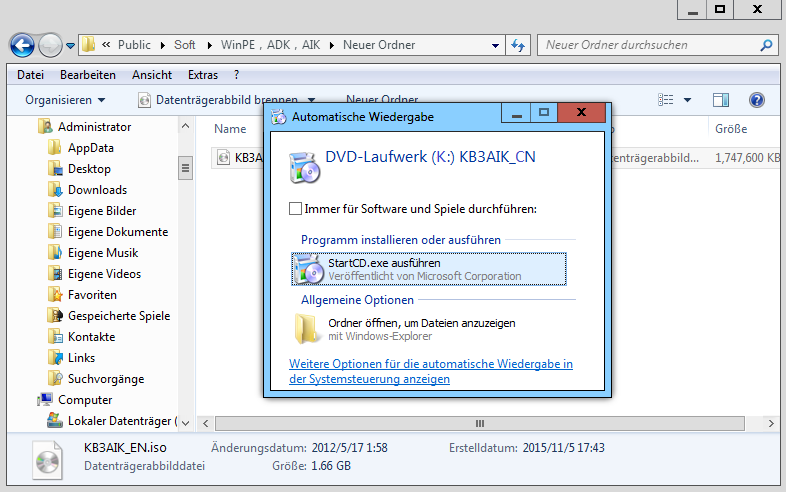Click the AppData folder icon
The image size is (786, 492).
point(55,147)
